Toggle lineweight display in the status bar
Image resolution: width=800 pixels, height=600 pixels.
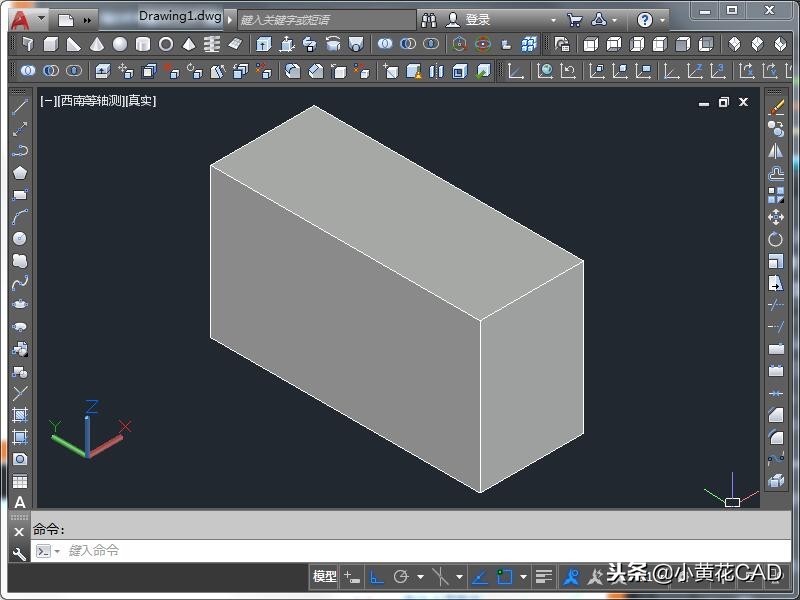[x=543, y=577]
